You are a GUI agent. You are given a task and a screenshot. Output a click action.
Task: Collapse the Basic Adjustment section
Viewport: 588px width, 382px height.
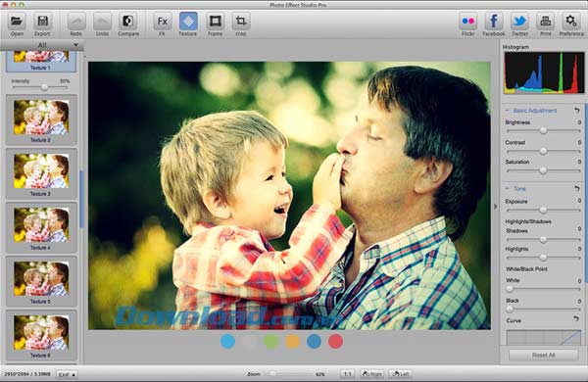point(508,111)
